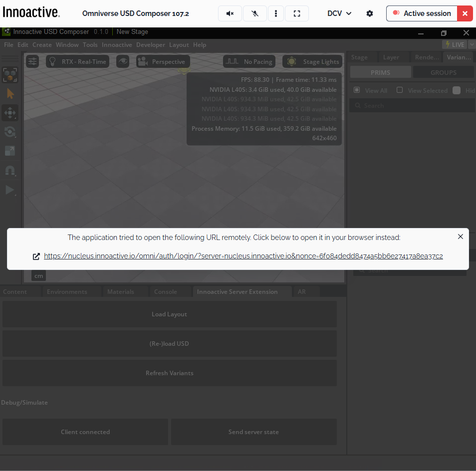Activate the Rotate tool
Image resolution: width=476 pixels, height=471 pixels.
(x=10, y=132)
